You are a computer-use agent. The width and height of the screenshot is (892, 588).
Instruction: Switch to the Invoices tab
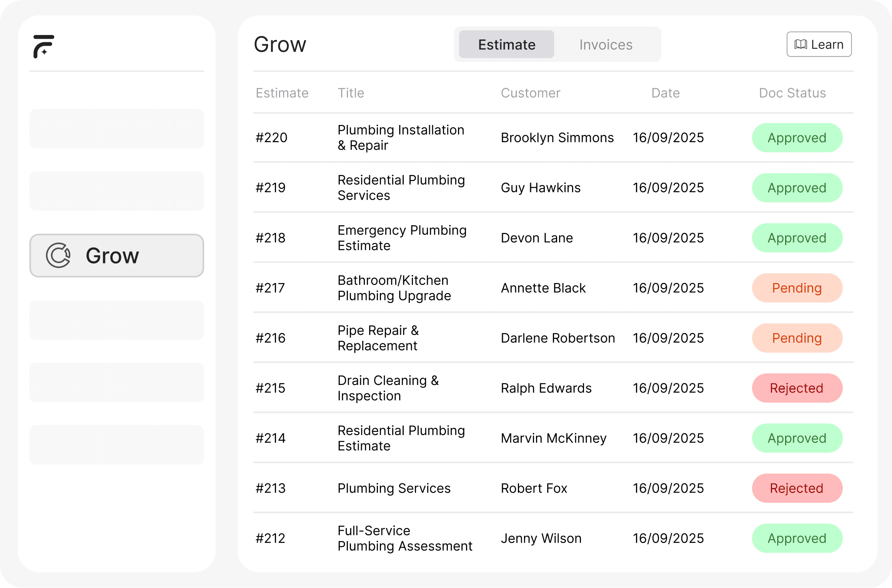[606, 45]
